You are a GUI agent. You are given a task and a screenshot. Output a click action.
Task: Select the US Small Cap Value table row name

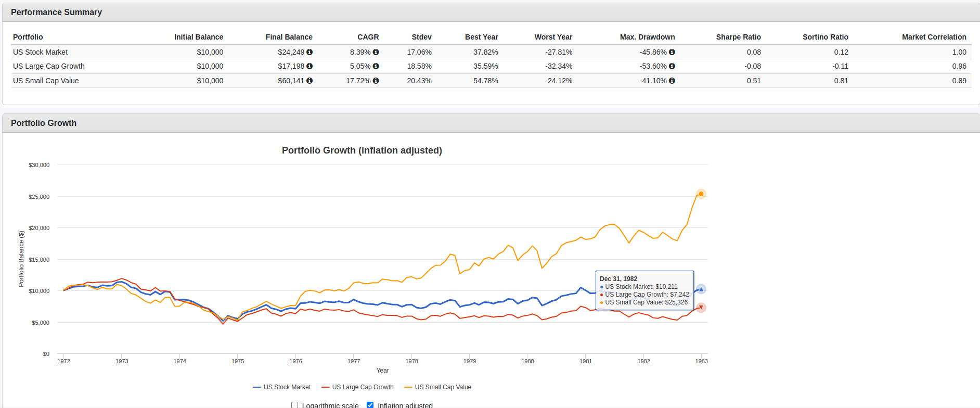46,81
